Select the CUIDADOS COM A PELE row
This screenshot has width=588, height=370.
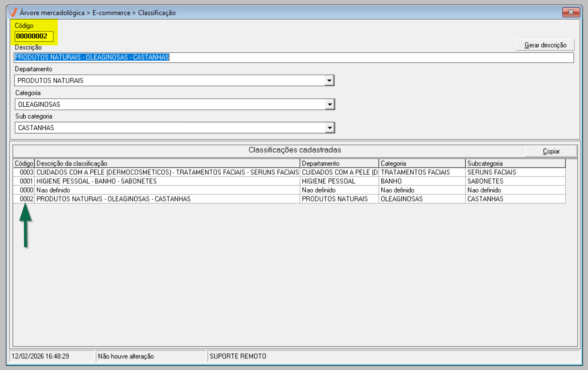[167, 172]
